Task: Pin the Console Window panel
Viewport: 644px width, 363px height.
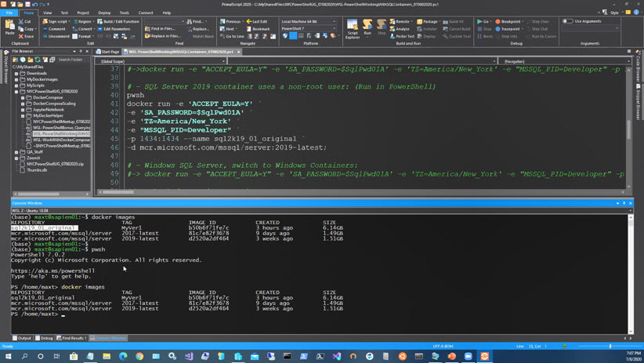Action: (x=624, y=203)
